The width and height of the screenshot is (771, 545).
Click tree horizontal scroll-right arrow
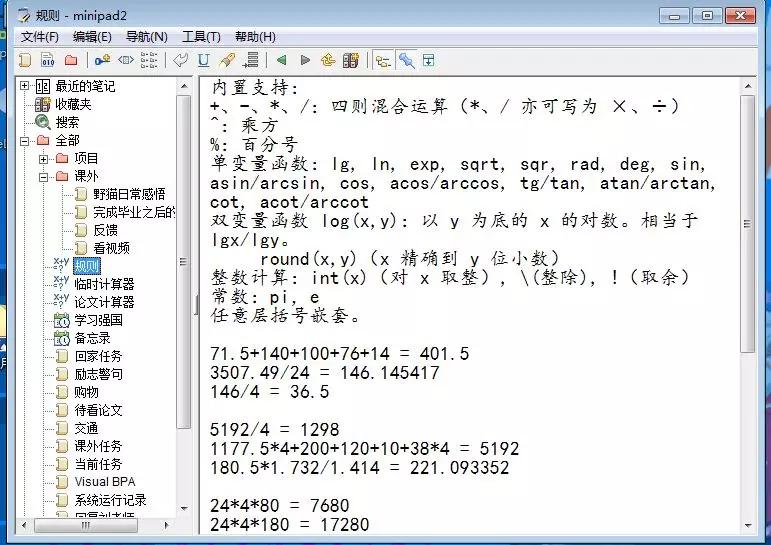(x=167, y=525)
